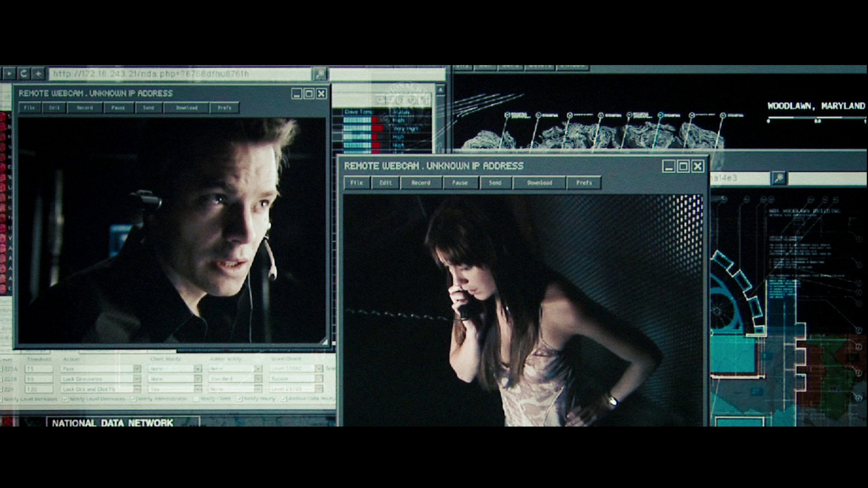Click the plus icon beside the address bar
This screenshot has height=488, width=868.
[x=38, y=73]
